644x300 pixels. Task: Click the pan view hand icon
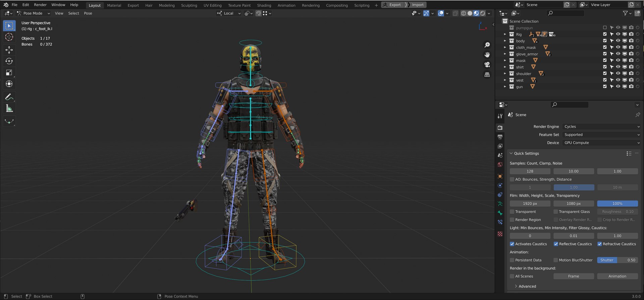[x=487, y=55]
